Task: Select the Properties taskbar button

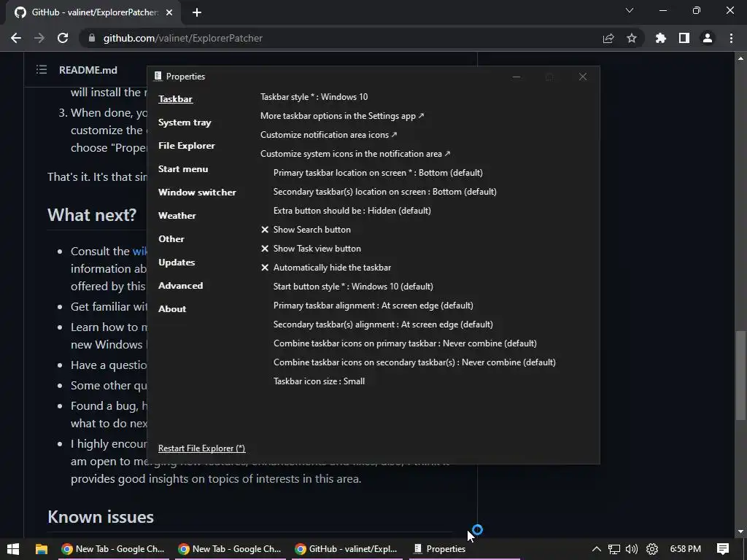Action: (x=463, y=549)
